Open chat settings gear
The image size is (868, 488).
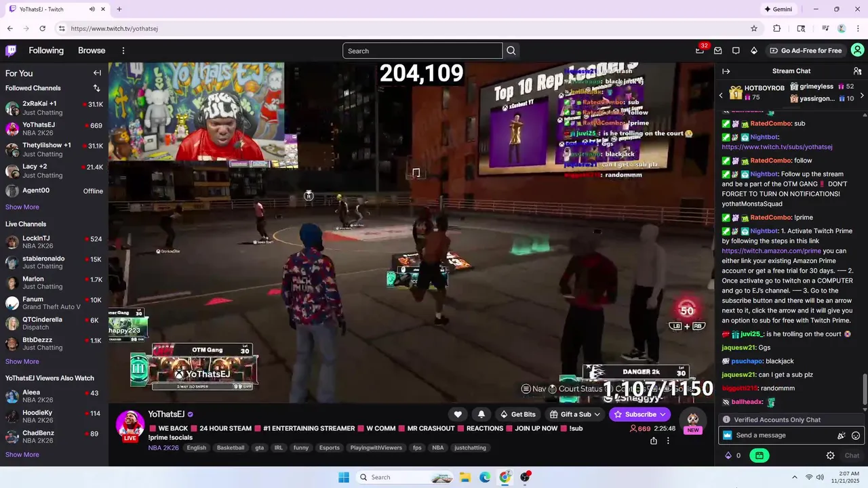coord(830,455)
